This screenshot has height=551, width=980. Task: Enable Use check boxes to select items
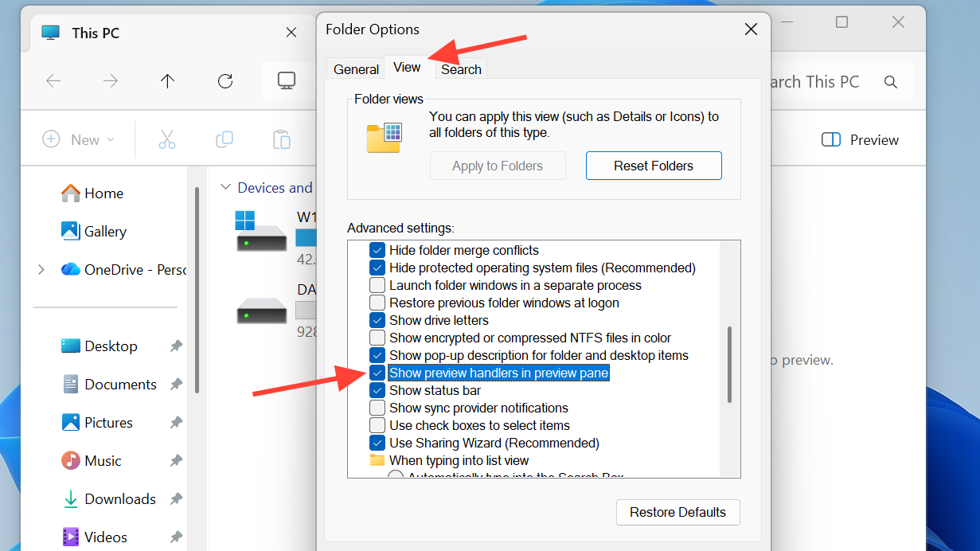coord(377,425)
